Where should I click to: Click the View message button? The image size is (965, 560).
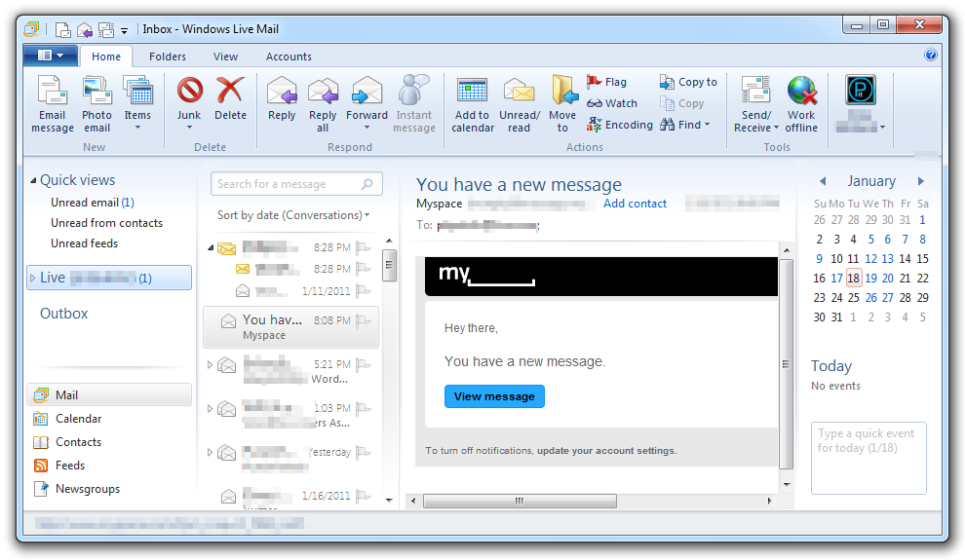click(494, 396)
